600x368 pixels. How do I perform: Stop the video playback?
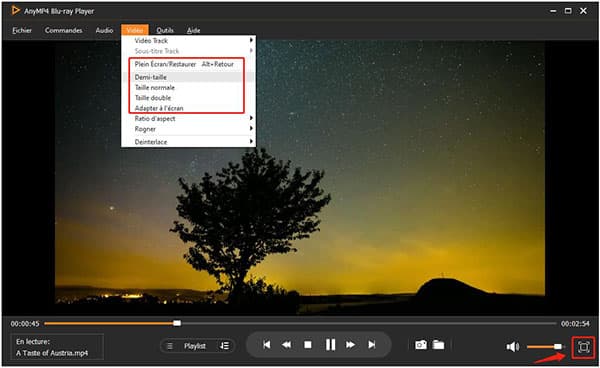click(308, 345)
